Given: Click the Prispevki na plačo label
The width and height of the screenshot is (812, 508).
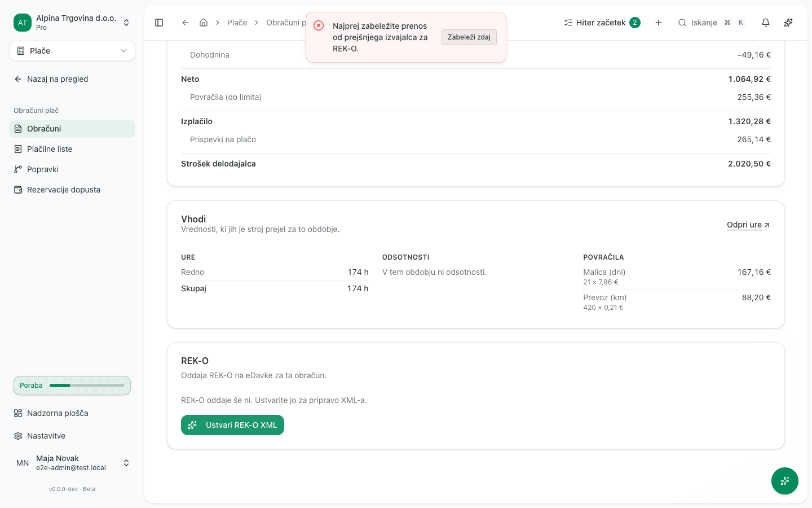Looking at the screenshot, I should tap(223, 139).
